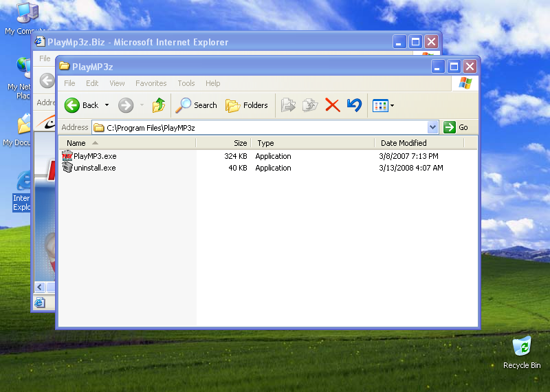Select the My Documents desktop icon
This screenshot has width=550, height=392.
coord(18,129)
